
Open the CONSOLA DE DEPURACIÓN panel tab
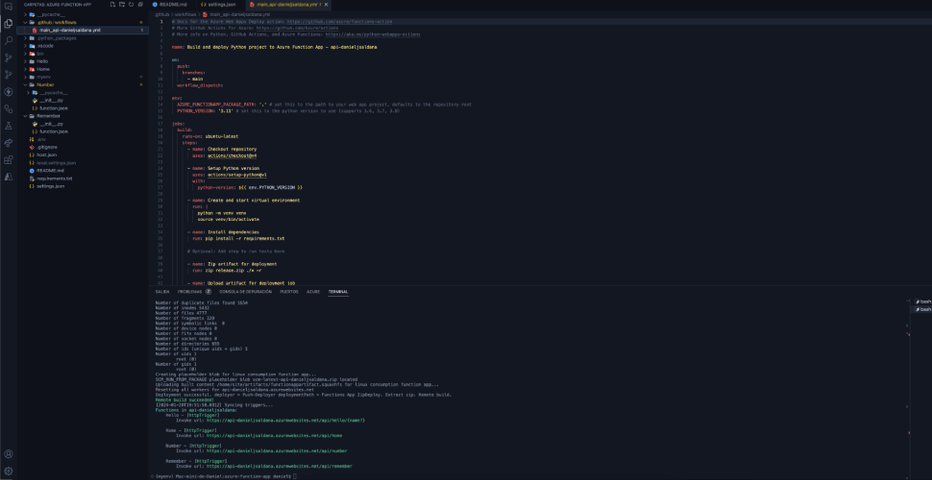tap(245, 292)
